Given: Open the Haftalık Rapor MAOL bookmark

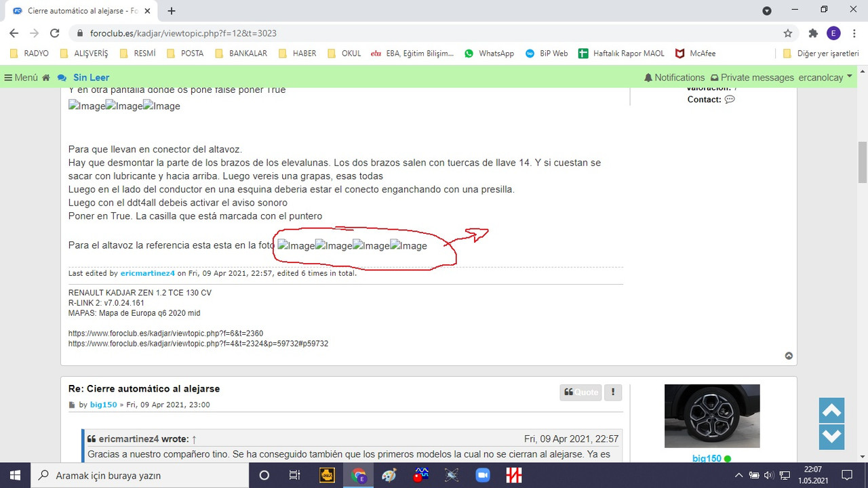Looking at the screenshot, I should pyautogui.click(x=621, y=53).
